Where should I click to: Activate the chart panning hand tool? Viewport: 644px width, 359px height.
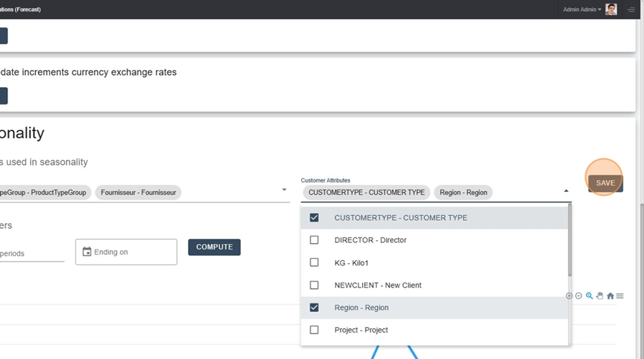[x=600, y=296]
